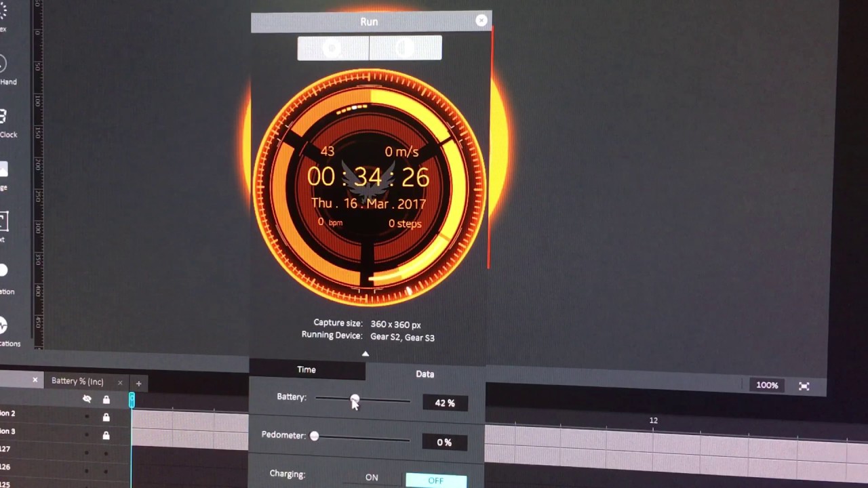Select the layer row ending 'ion 2'
This screenshot has width=868, height=488.
pos(65,415)
